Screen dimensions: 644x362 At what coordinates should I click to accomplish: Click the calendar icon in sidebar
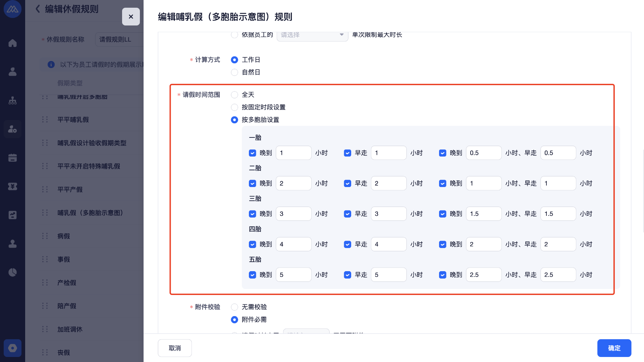tap(12, 158)
